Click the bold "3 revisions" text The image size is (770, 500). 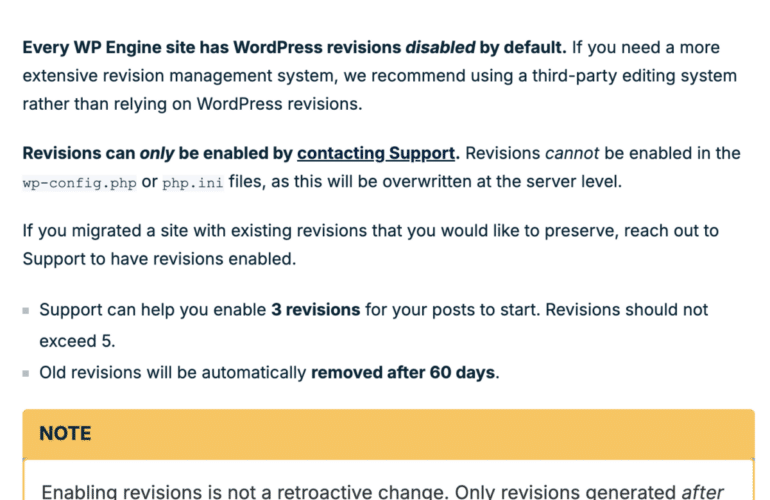tap(315, 310)
